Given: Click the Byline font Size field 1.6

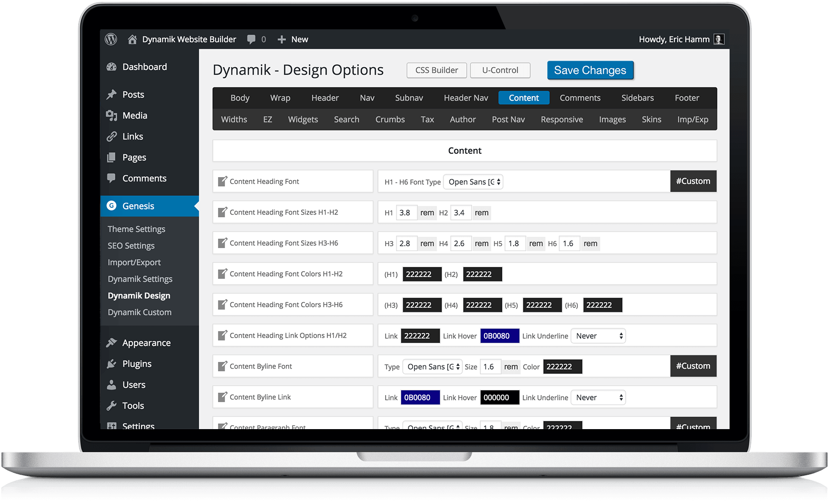Looking at the screenshot, I should pyautogui.click(x=490, y=367).
